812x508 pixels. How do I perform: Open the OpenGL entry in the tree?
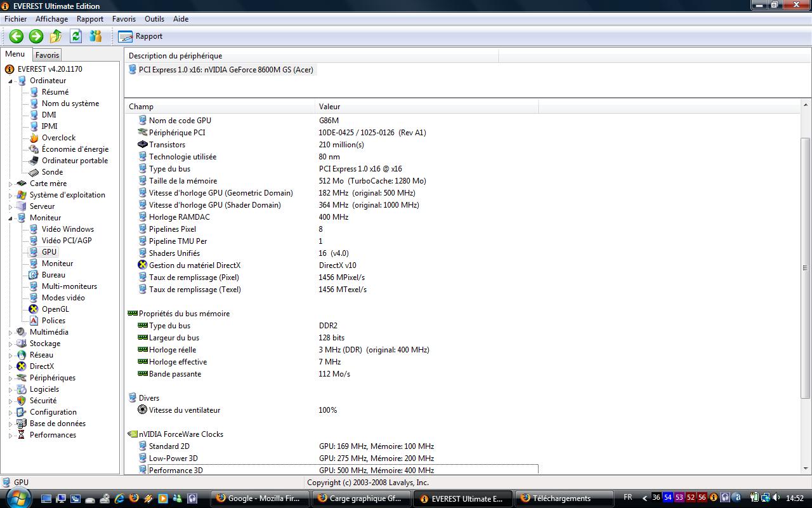(55, 309)
